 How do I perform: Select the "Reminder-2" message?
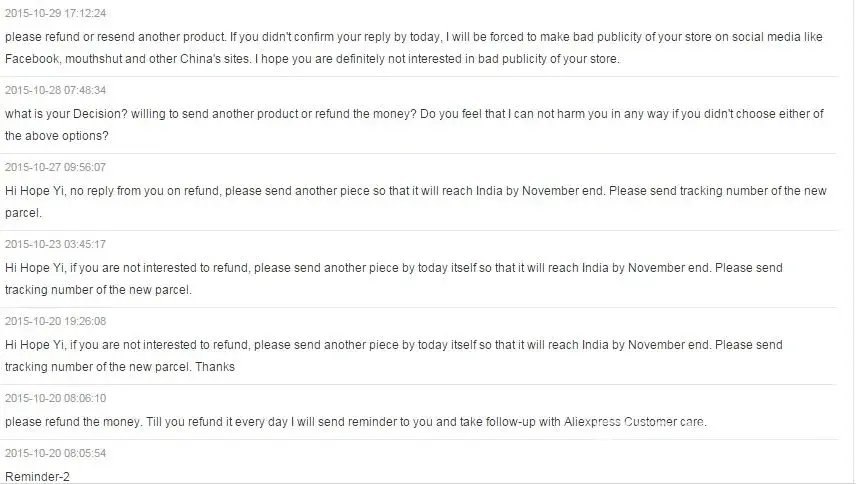[37, 476]
